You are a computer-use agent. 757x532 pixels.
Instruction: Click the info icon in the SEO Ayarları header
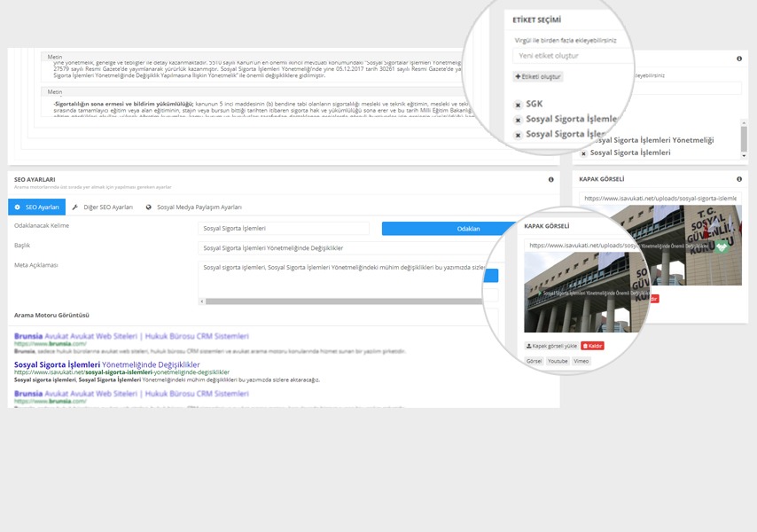(550, 180)
